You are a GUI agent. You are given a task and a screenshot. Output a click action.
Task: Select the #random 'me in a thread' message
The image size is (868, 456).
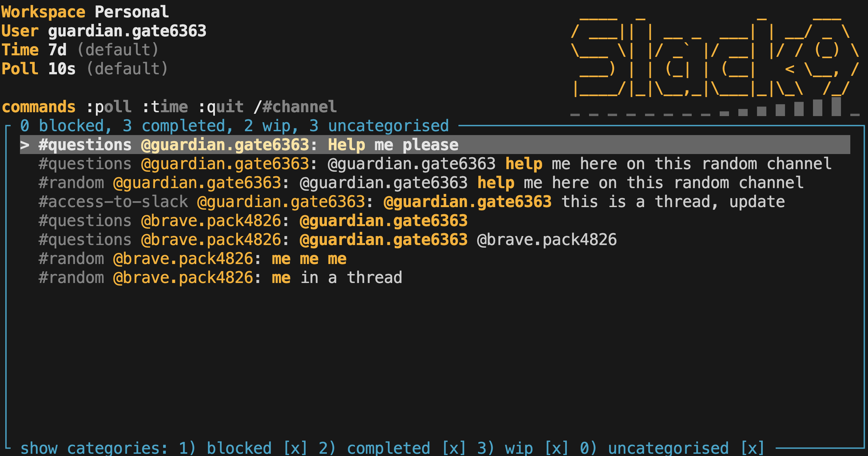click(x=219, y=277)
